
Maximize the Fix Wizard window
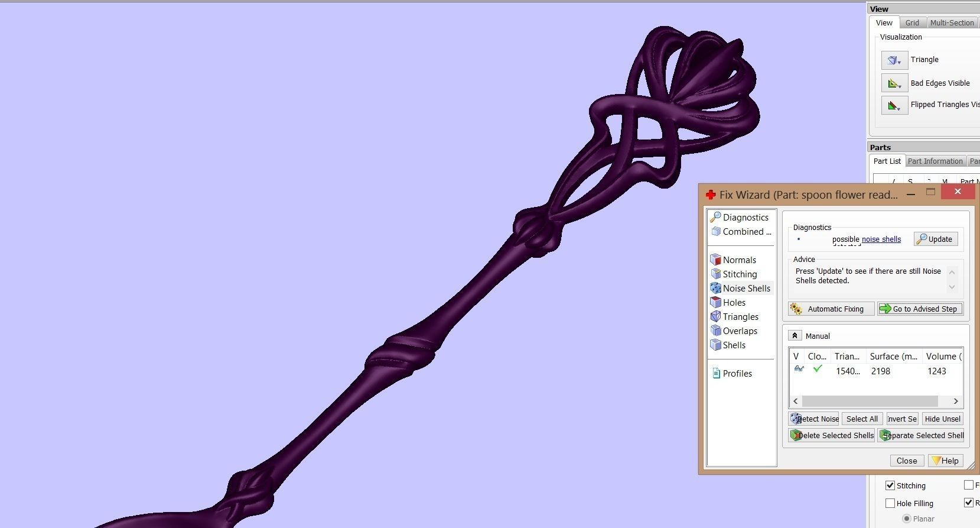click(x=931, y=192)
